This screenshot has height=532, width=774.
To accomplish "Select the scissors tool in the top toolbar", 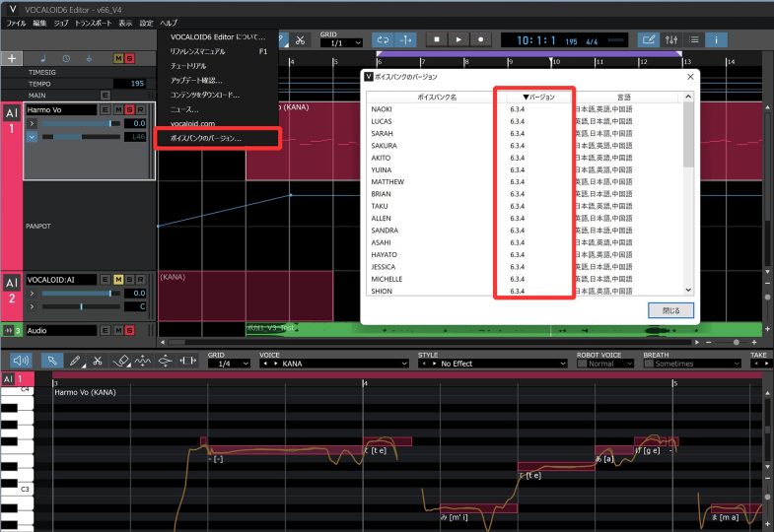I will 300,40.
